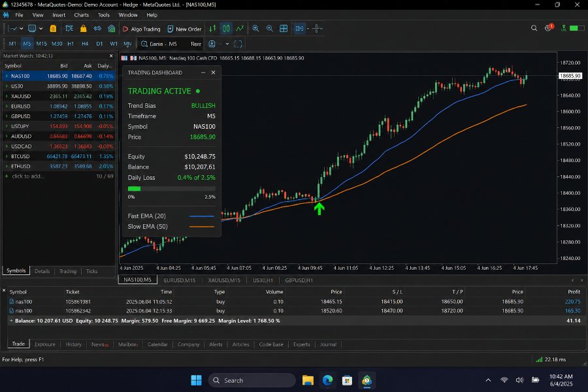
Task: Toggle fullscreen chart icon
Action: pyautogui.click(x=238, y=44)
